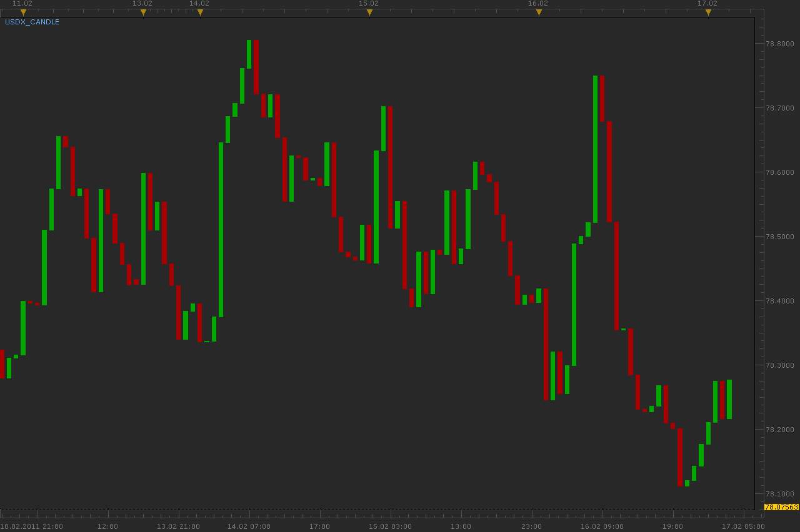
Task: Select the lowest red candle bottoming near 78.11
Action: (680, 457)
